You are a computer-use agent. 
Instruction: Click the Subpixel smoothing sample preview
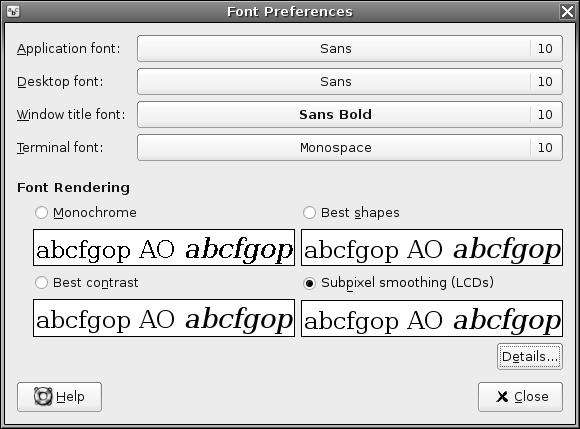coord(432,318)
